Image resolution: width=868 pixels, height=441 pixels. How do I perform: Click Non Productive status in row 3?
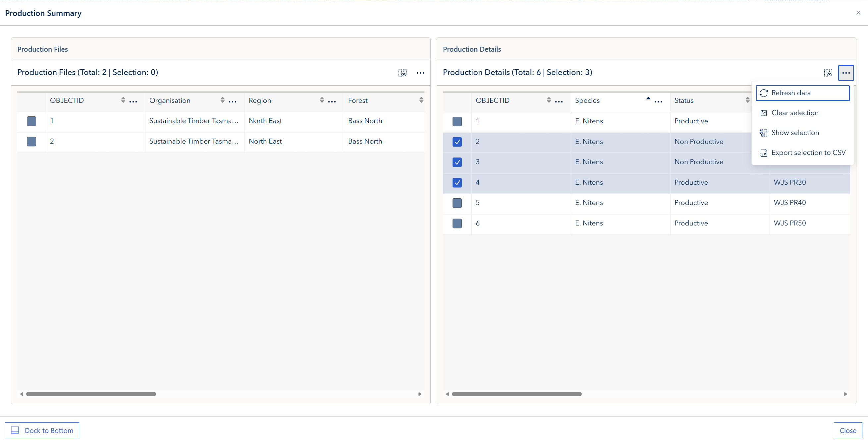[x=698, y=162]
